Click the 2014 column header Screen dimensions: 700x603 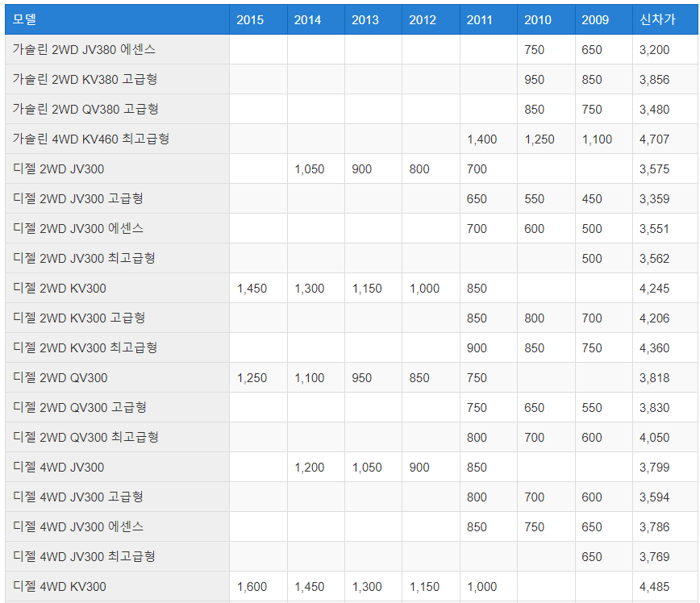(x=316, y=19)
